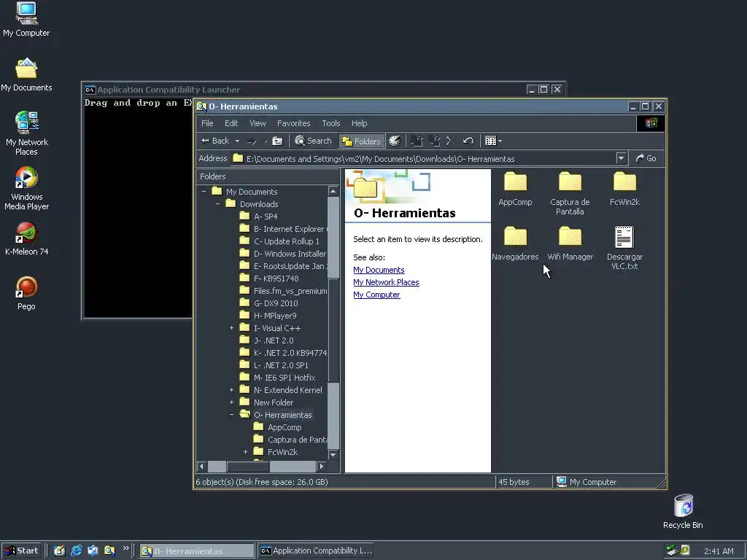The width and height of the screenshot is (747, 560).
Task: Expand the I- Visual C++ tree node
Action: pos(231,328)
